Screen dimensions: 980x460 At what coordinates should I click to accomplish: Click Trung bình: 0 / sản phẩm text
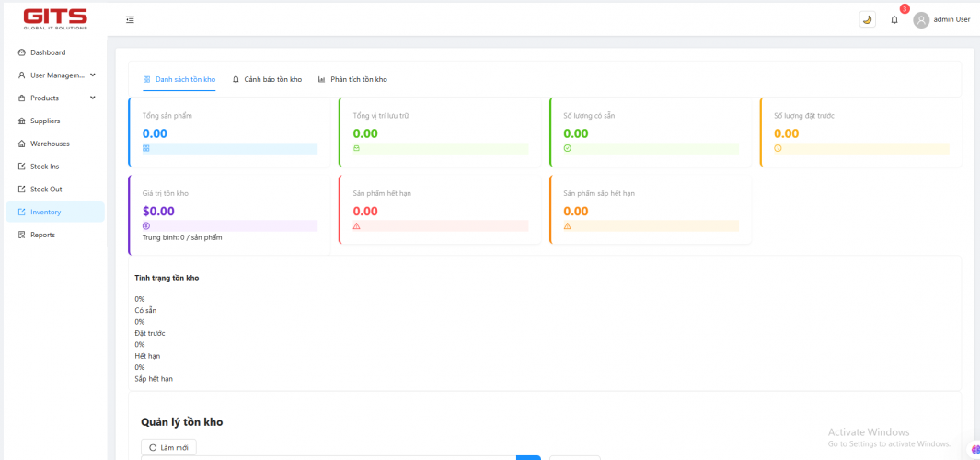coord(182,237)
